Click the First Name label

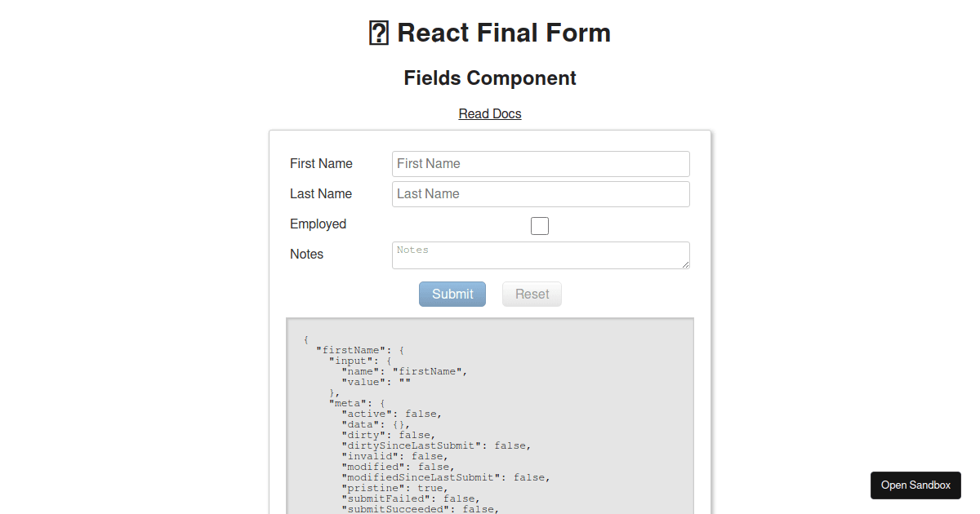[320, 163]
